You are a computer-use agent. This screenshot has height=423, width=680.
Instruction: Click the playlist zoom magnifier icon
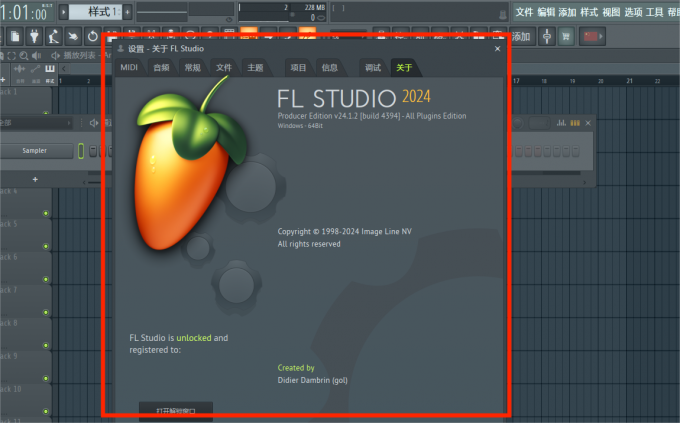click(24, 56)
